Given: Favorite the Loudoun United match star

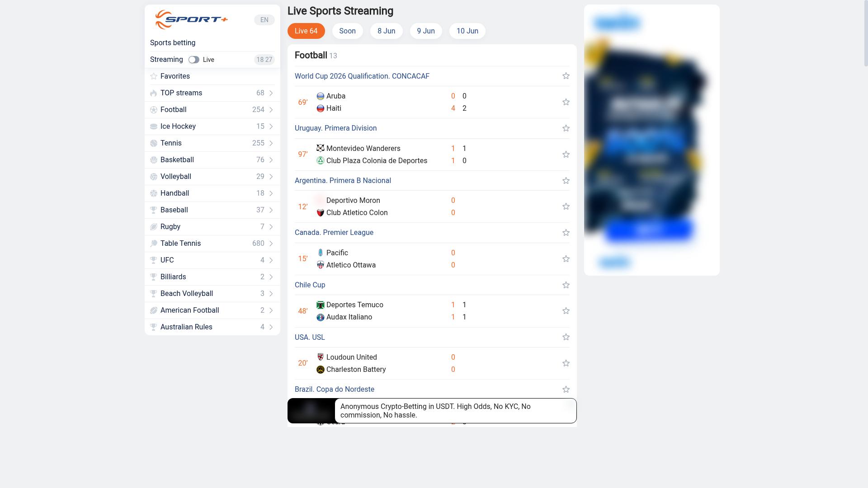Looking at the screenshot, I should tap(566, 363).
